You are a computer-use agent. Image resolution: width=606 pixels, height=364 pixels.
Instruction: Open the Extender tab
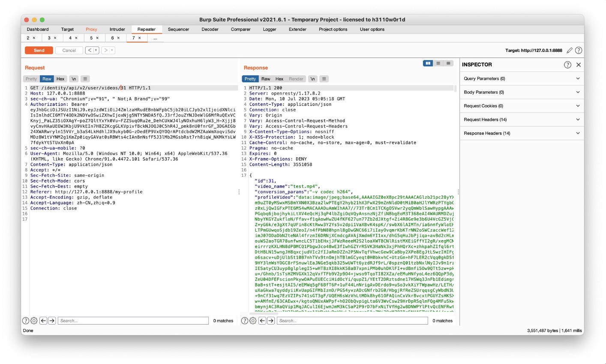(x=297, y=29)
